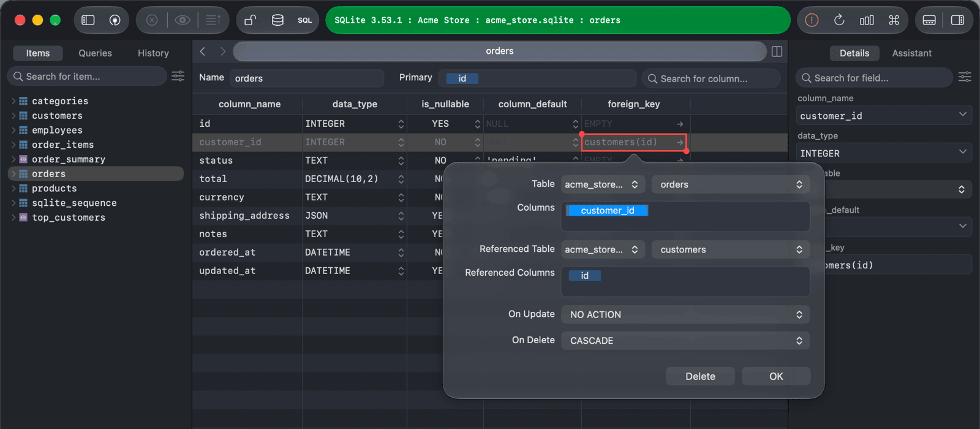Click the commit changes list-arrow icon
980x429 pixels.
pyautogui.click(x=213, y=20)
